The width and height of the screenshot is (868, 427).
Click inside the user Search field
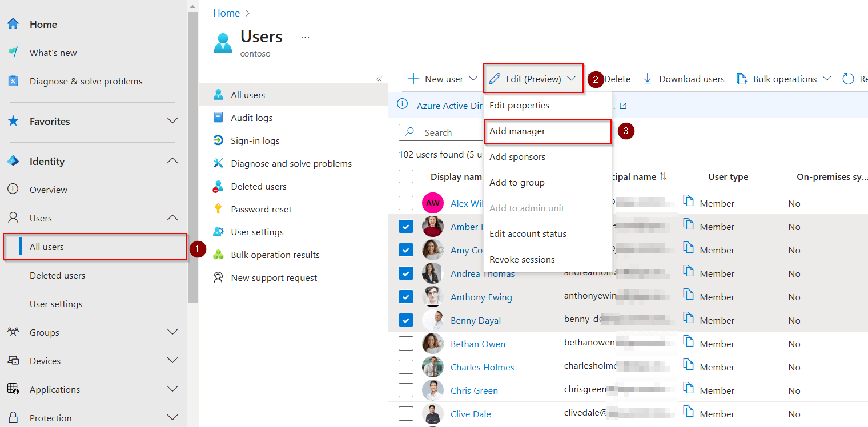point(451,132)
